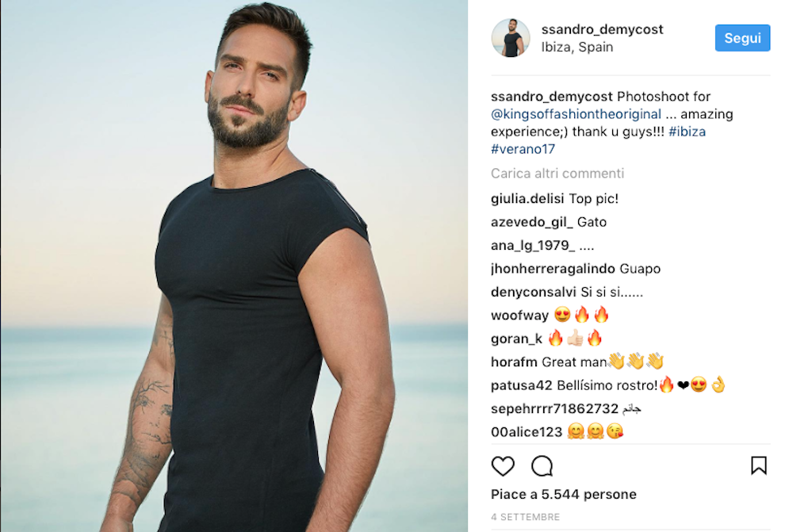Load more comments via Carica altri commenti
This screenshot has width=793, height=532.
pyautogui.click(x=557, y=174)
